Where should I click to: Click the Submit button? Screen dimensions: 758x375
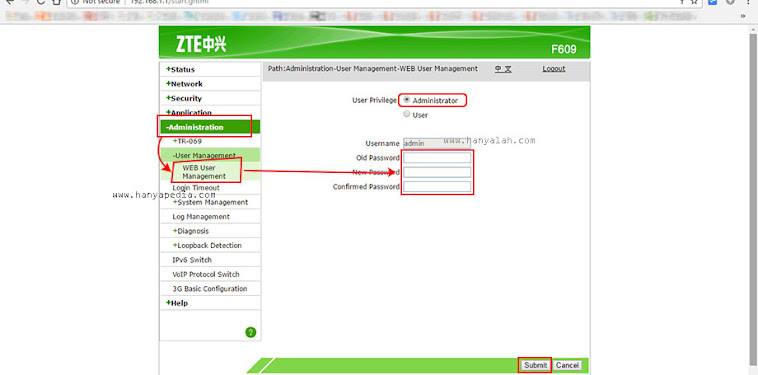[x=535, y=365]
